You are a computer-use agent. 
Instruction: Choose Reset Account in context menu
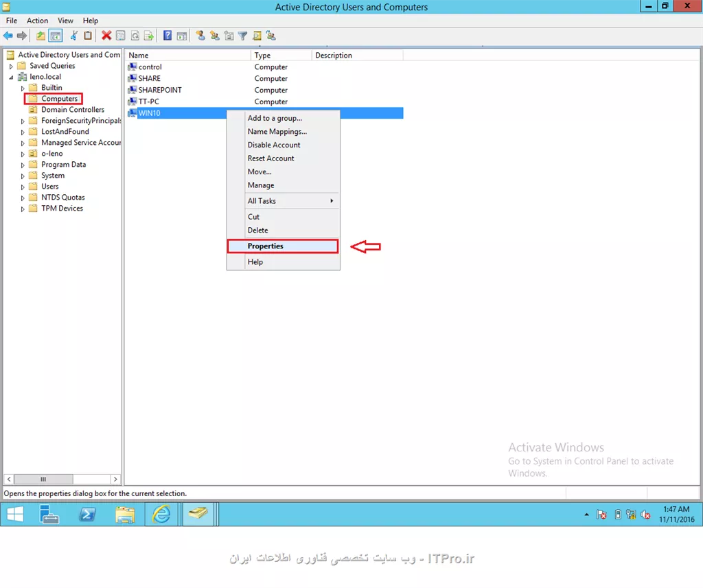(x=283, y=158)
